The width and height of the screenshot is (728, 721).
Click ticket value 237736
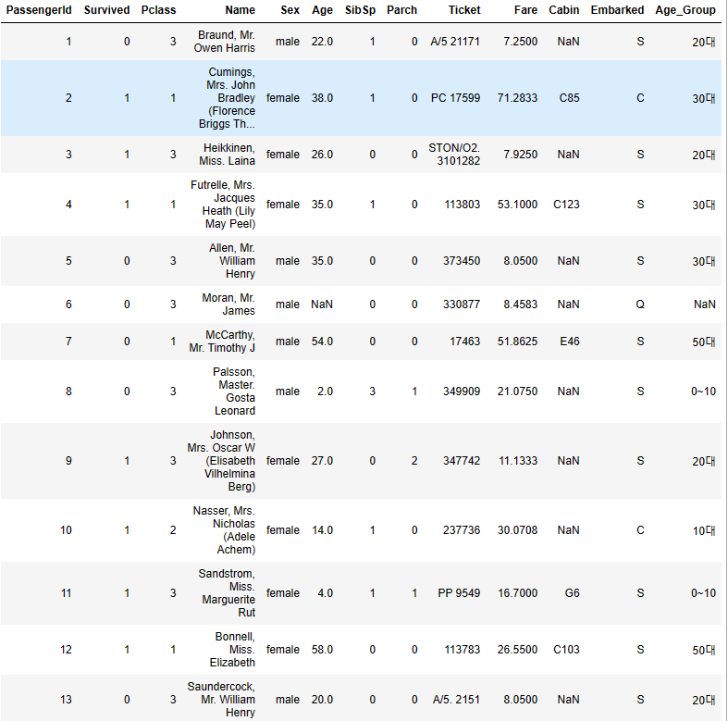pos(462,530)
